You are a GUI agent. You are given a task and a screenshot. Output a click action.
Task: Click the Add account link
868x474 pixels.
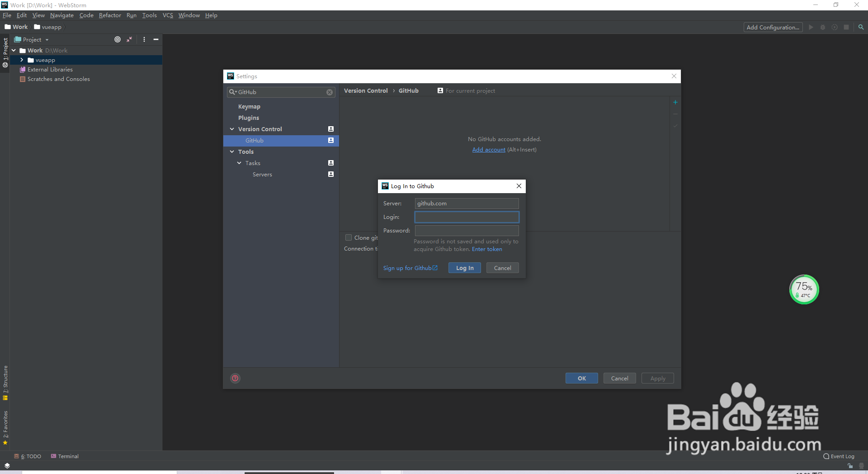[489, 150]
